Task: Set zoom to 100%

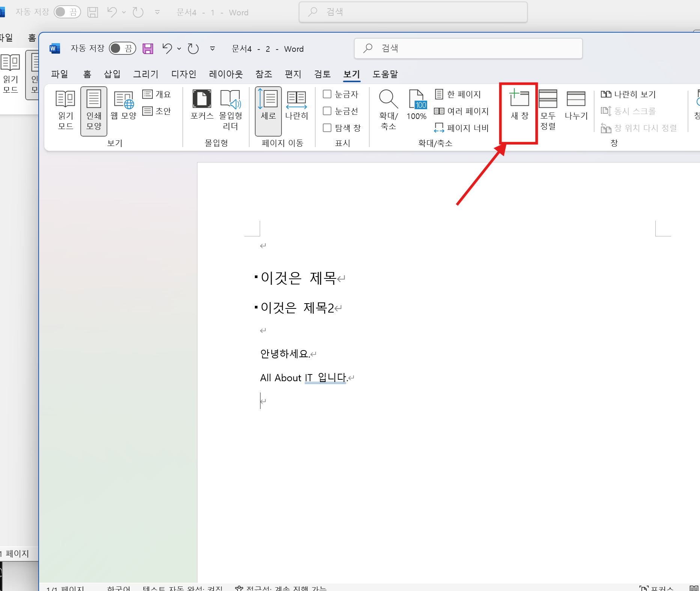Action: click(x=417, y=106)
